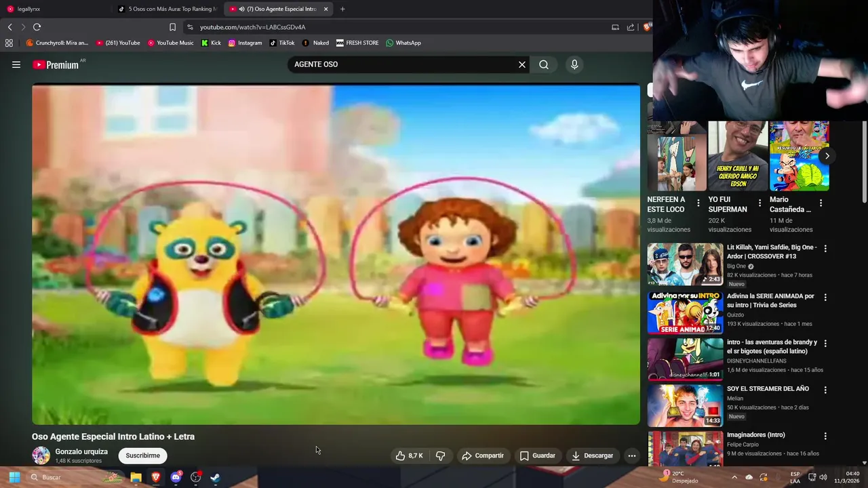Open options for SOY EL STREAMER DEL AÑO video

[x=825, y=390]
